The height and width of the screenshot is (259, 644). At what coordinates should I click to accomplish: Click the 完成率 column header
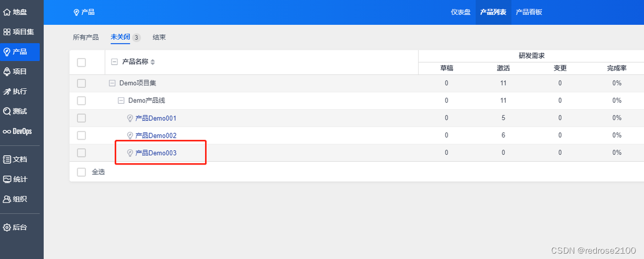point(617,68)
